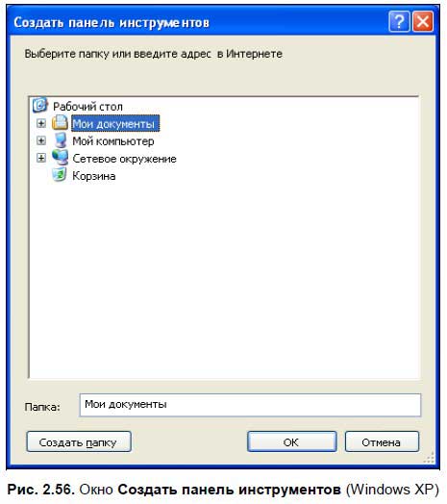This screenshot has width=447, height=504.
Task: Click the Отмена cancel button
Action: (382, 442)
